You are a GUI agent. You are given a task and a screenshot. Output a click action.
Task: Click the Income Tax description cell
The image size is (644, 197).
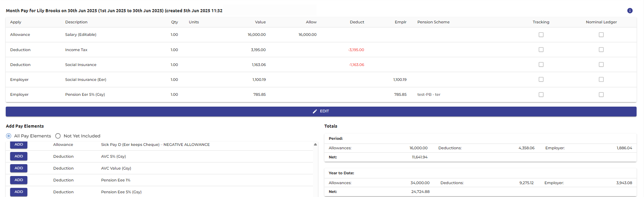click(x=76, y=50)
